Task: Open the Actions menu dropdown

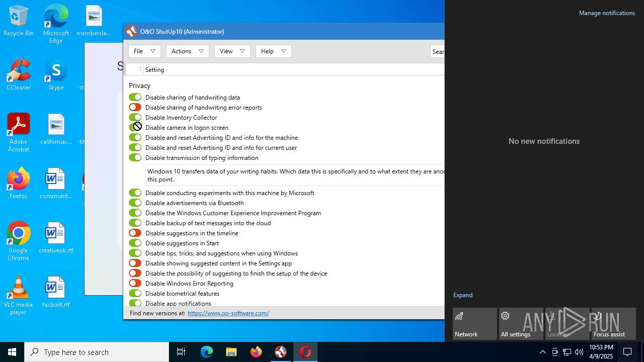Action: 187,51
